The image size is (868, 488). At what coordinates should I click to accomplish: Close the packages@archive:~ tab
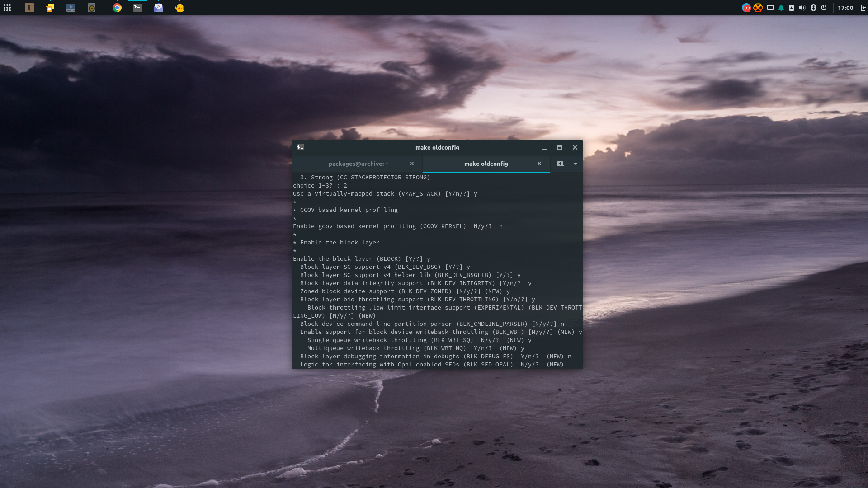412,164
